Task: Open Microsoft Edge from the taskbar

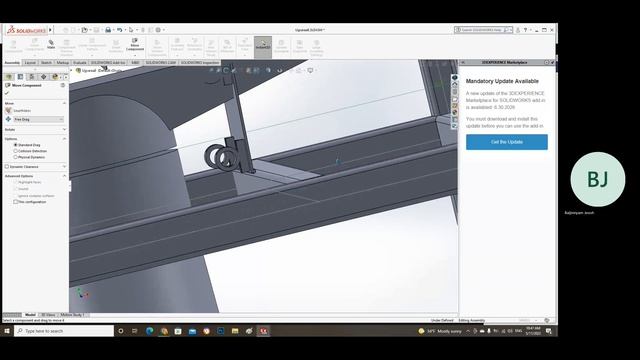Action: (149, 331)
